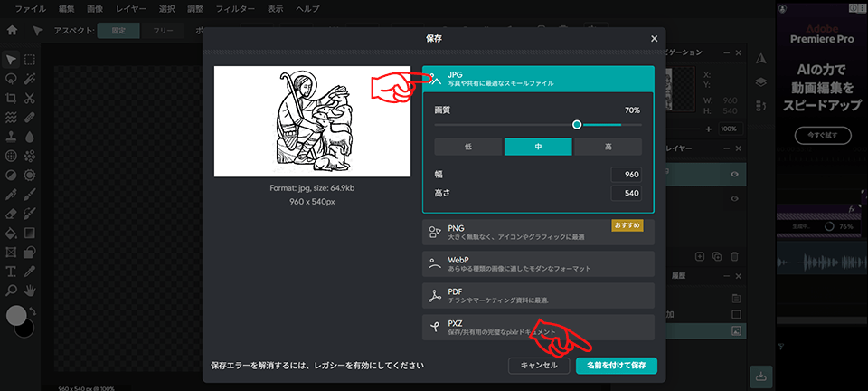Viewport: 868px width, 391px height.
Task: Open the フィルター (Filter) menu
Action: click(x=235, y=8)
